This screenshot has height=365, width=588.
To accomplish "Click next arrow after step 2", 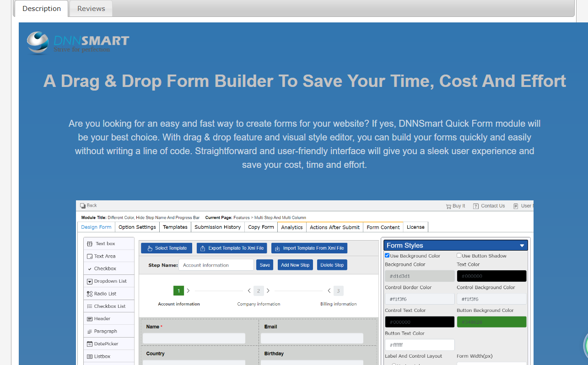I will coord(268,290).
